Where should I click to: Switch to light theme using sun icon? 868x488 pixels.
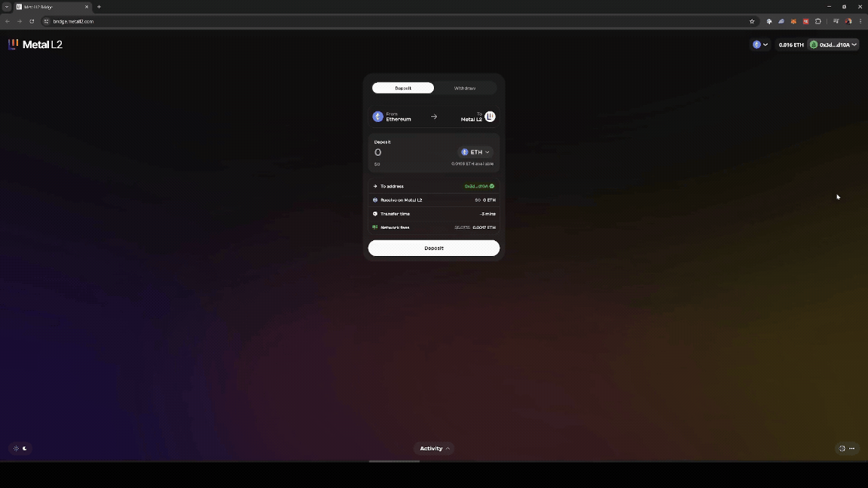[16, 449]
